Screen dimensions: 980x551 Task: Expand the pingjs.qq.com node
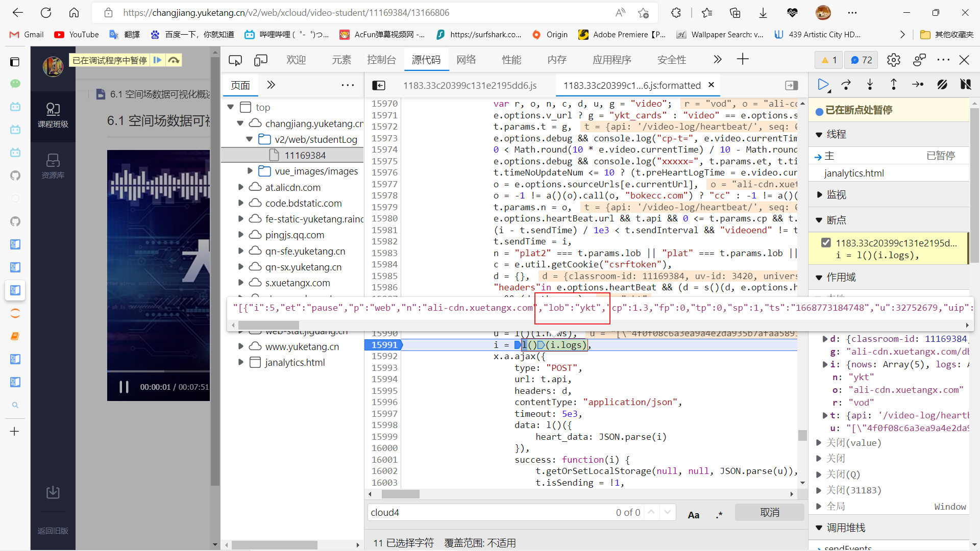(x=241, y=235)
